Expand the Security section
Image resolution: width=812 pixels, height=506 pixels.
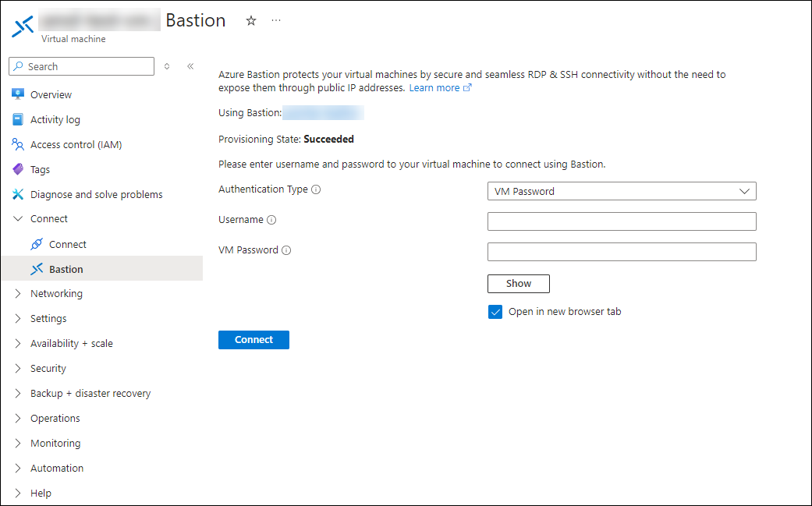tap(18, 368)
